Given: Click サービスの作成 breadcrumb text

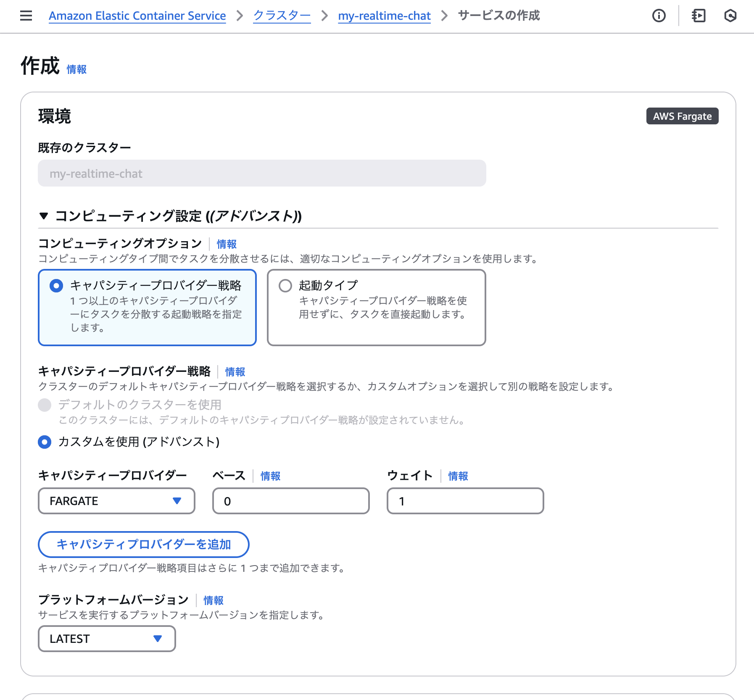Looking at the screenshot, I should coord(499,16).
